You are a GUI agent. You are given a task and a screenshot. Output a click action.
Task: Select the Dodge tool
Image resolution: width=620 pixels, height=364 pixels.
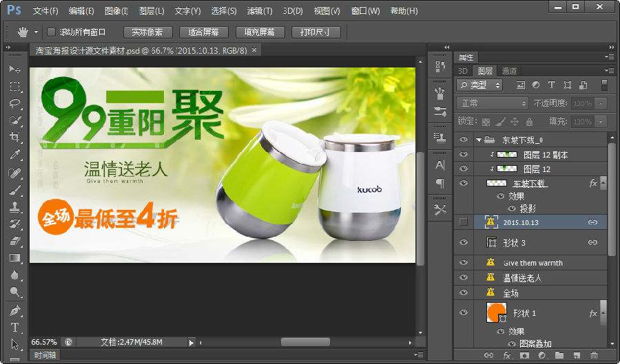[x=14, y=292]
